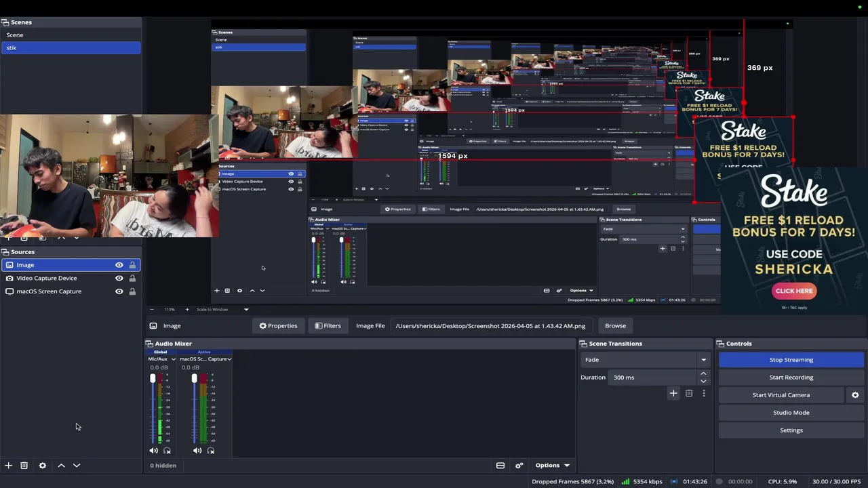Click Stop Streaming
This screenshot has height=488, width=868.
pyautogui.click(x=791, y=360)
